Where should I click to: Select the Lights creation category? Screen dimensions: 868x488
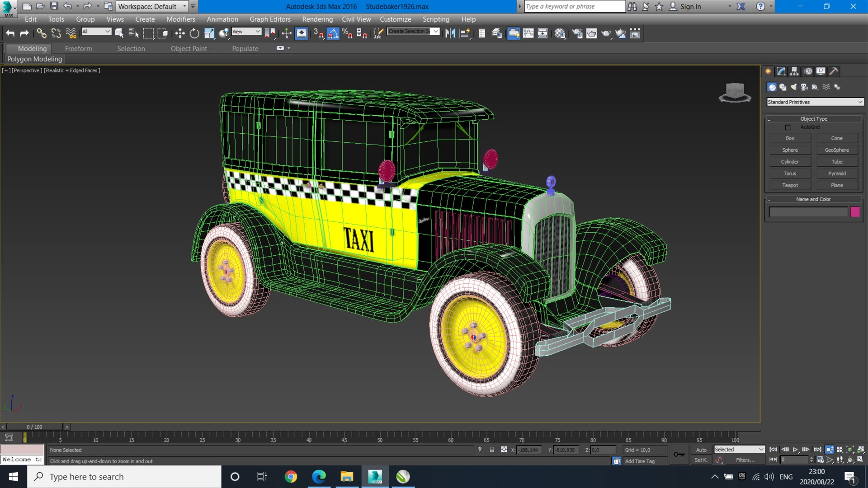click(x=793, y=87)
